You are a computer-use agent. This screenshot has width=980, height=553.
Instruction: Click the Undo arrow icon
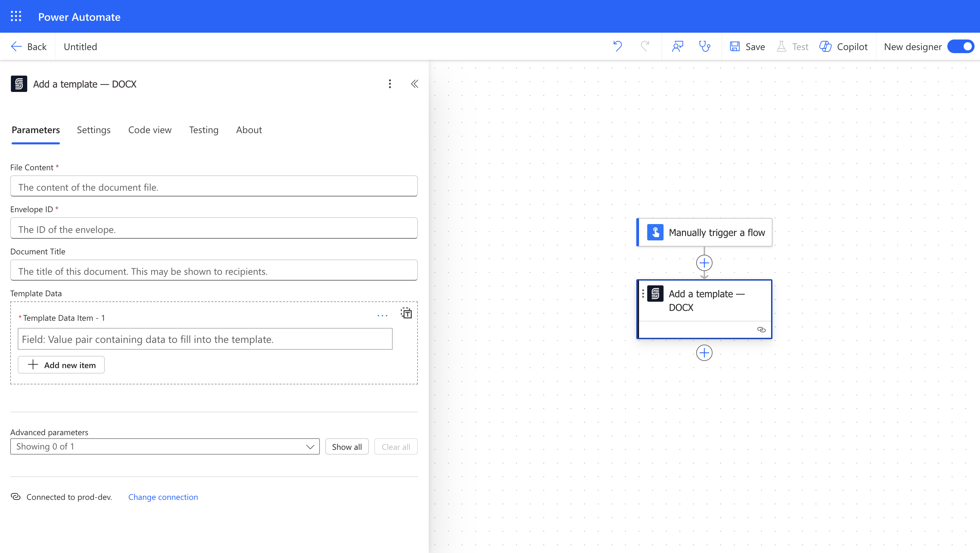click(618, 46)
